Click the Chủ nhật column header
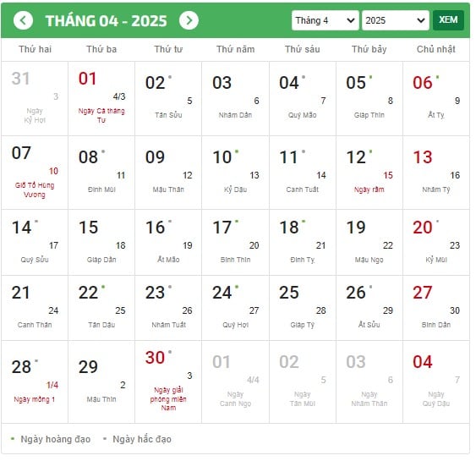The width and height of the screenshot is (476, 461). click(436, 49)
